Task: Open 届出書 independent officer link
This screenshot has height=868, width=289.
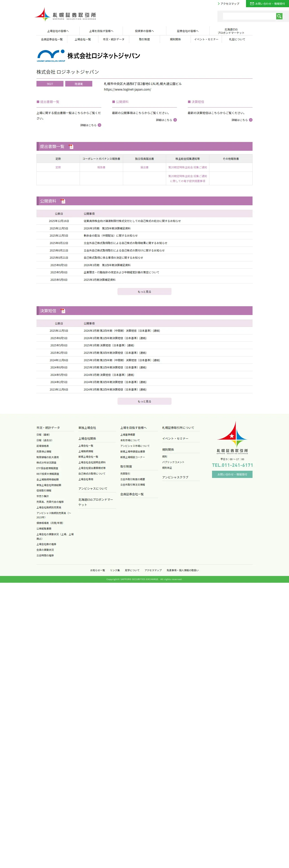Action: (x=144, y=167)
